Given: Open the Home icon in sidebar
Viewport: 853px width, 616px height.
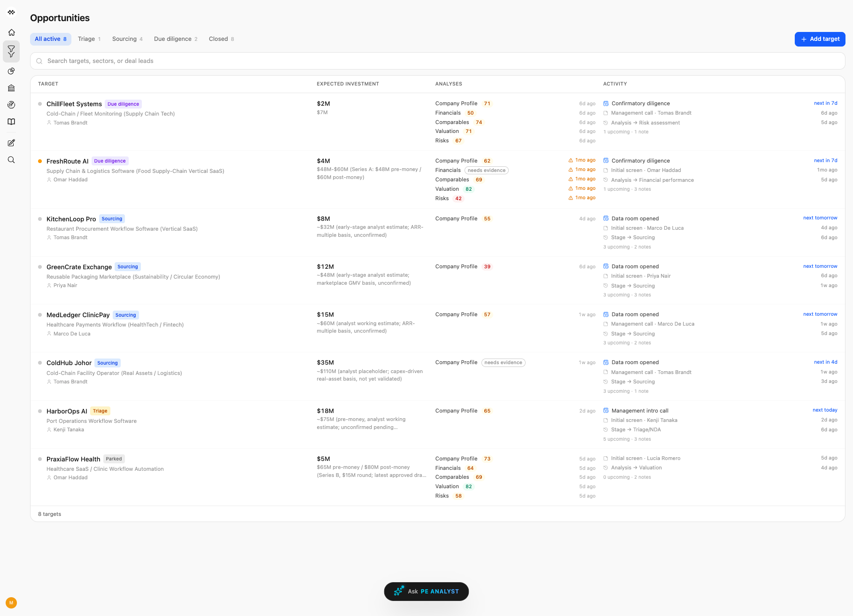Looking at the screenshot, I should click(x=11, y=32).
